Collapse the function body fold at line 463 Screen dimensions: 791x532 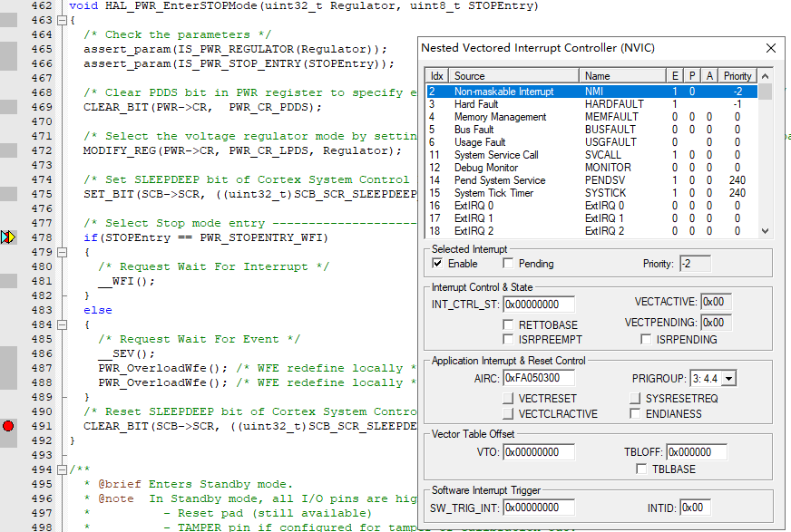(62, 21)
